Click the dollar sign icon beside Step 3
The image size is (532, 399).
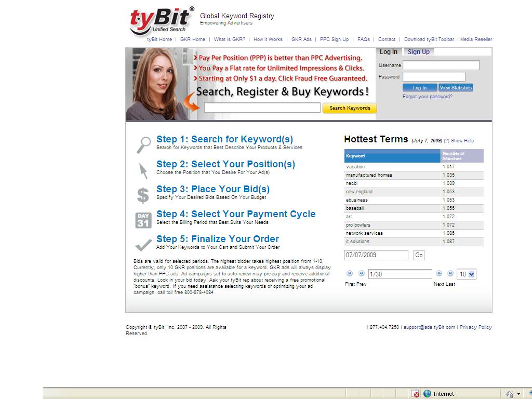[x=143, y=195]
